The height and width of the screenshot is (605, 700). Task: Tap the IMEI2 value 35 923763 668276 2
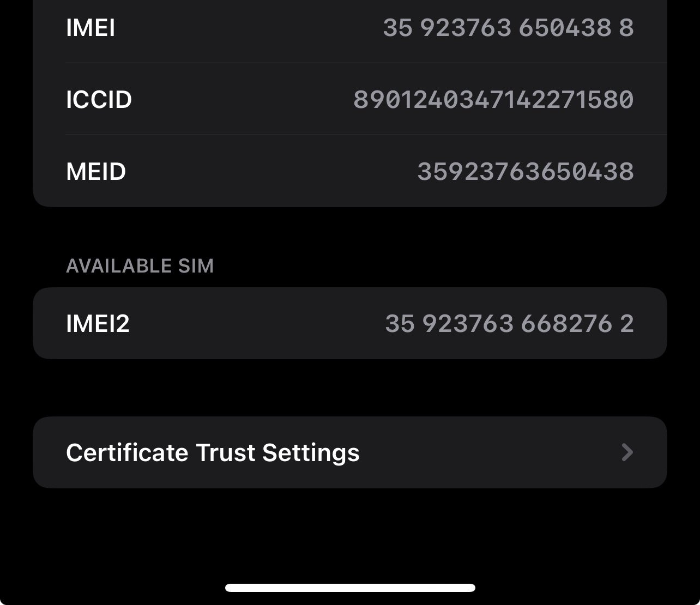pyautogui.click(x=508, y=323)
